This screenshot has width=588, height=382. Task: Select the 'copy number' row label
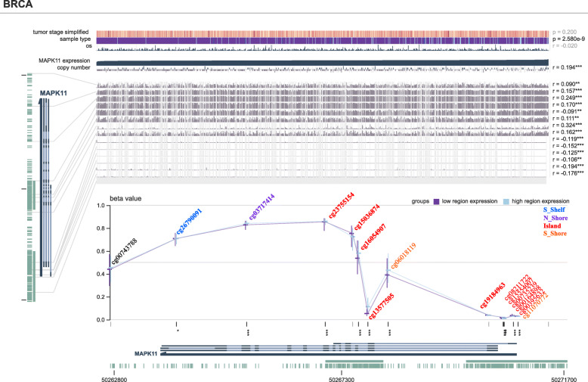(73, 67)
